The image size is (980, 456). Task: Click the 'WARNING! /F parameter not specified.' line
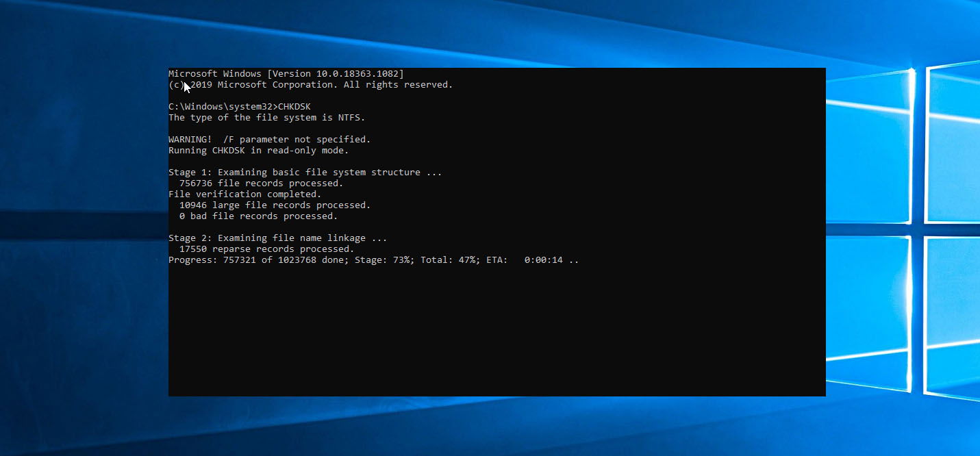[x=270, y=140]
